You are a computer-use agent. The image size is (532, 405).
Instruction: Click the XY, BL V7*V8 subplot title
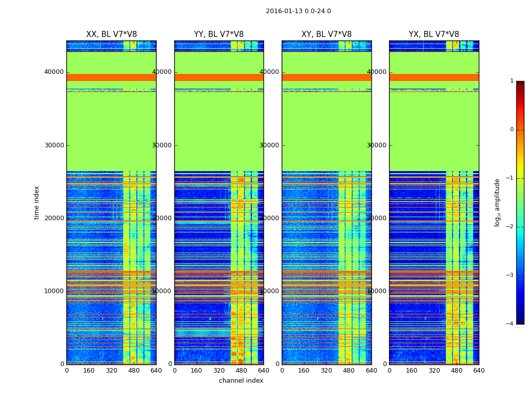(x=326, y=34)
